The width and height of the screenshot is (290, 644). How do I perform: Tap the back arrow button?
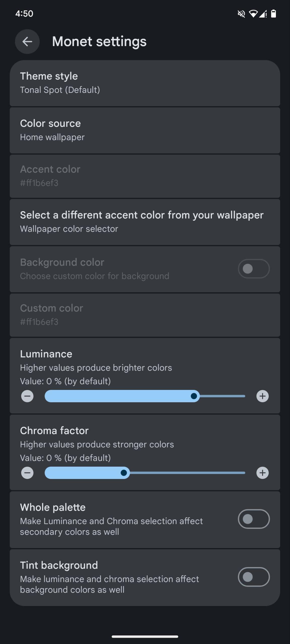coord(27,42)
